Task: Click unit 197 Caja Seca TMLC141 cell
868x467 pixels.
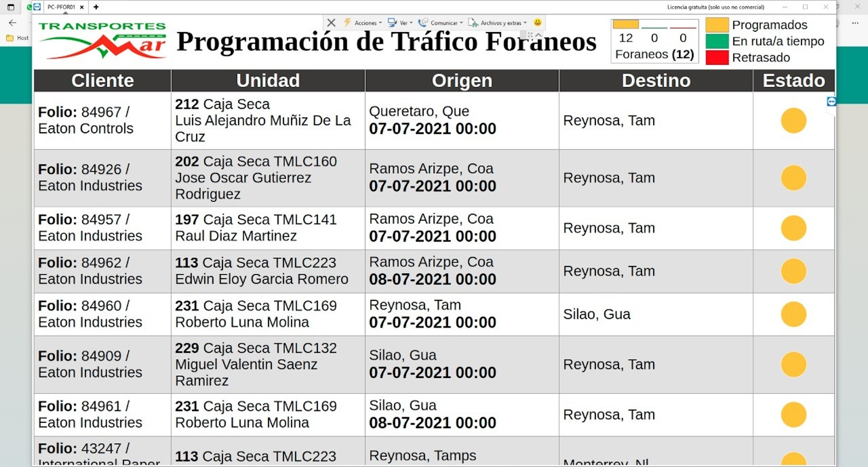Action: pos(268,228)
